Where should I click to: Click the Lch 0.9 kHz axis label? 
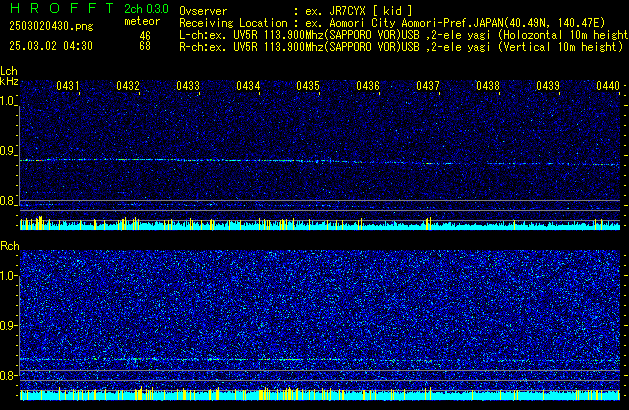[8, 151]
